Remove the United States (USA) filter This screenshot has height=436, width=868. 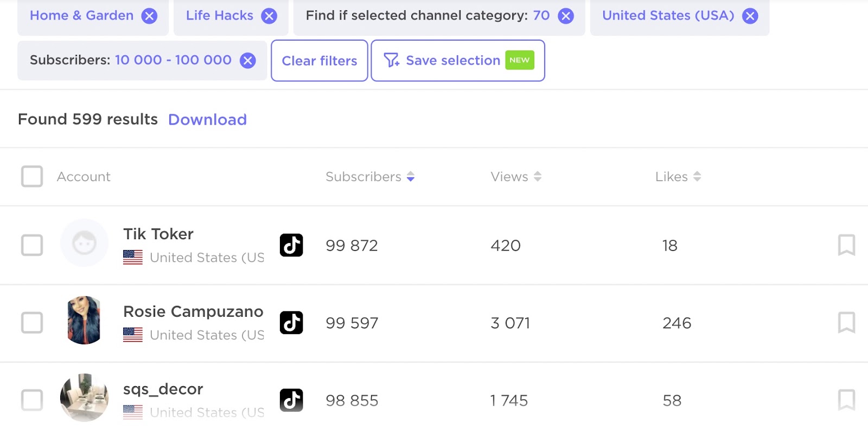(750, 16)
